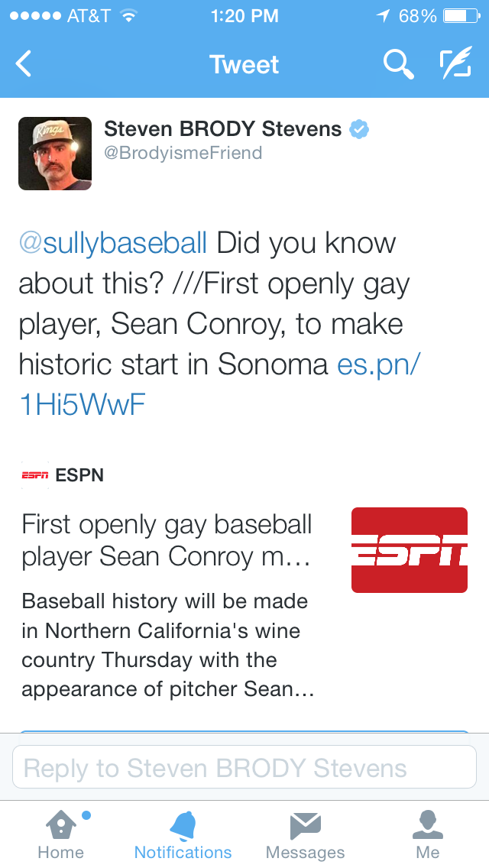The image size is (489, 868).
Task: Tap the Home birdhouse icon
Action: point(61,825)
